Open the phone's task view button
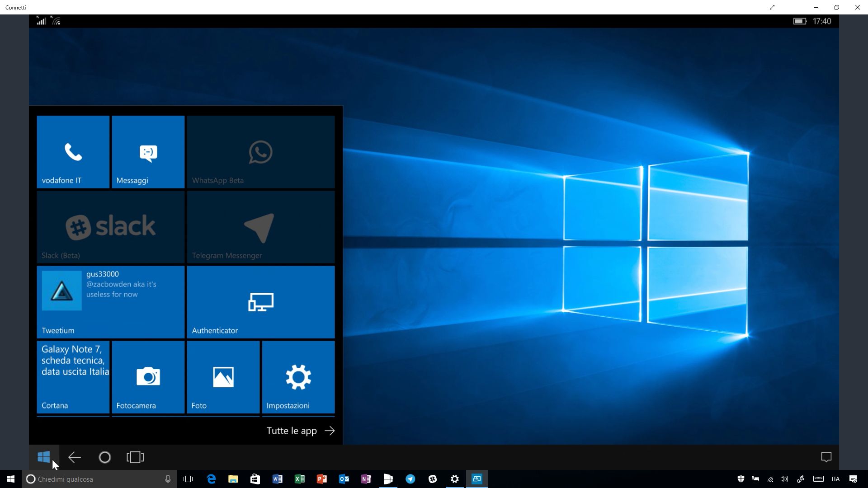The image size is (868, 488). pos(135,457)
